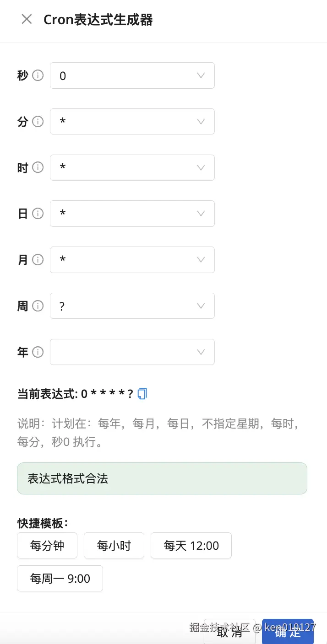This screenshot has height=644, width=327.
Task: Click the info icon beside 年
Action: coord(38,352)
